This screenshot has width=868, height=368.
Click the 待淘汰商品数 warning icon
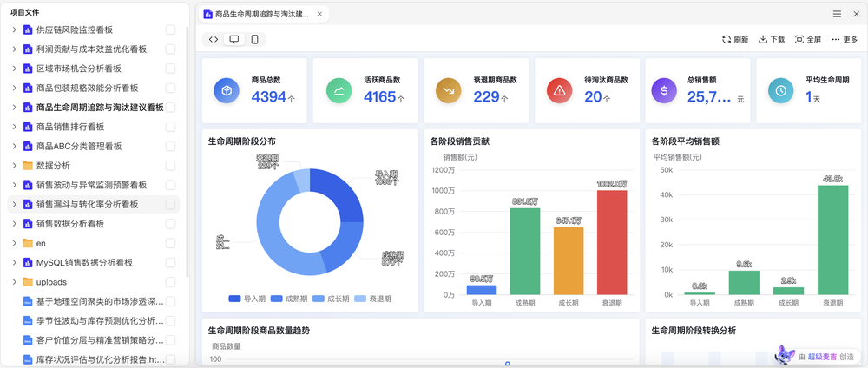pyautogui.click(x=560, y=89)
